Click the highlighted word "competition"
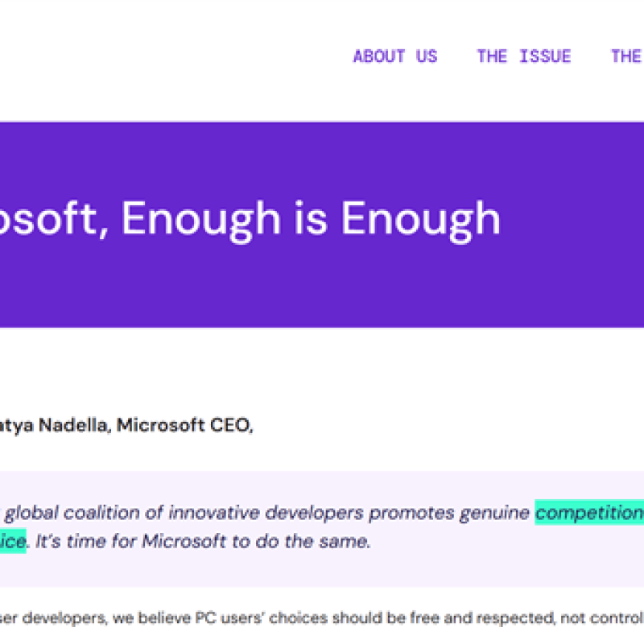The height and width of the screenshot is (644, 644). pos(589,513)
